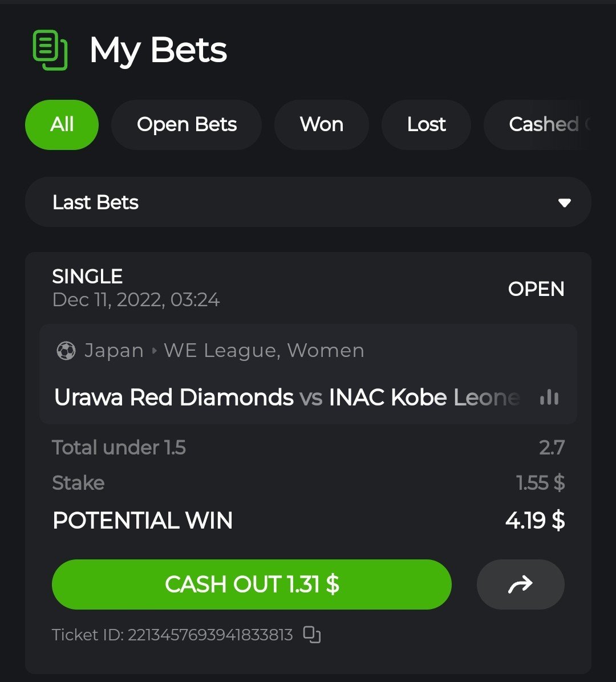Expand the Last Bets dropdown arrow
The width and height of the screenshot is (616, 682).
click(x=564, y=202)
